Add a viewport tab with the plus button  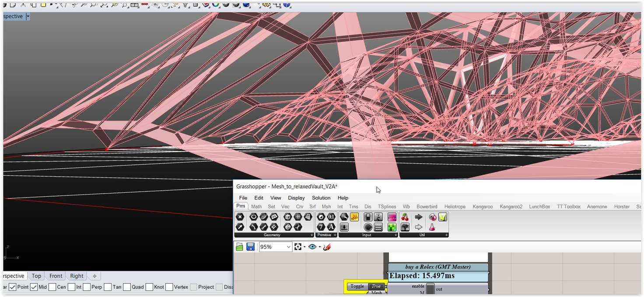tap(94, 276)
